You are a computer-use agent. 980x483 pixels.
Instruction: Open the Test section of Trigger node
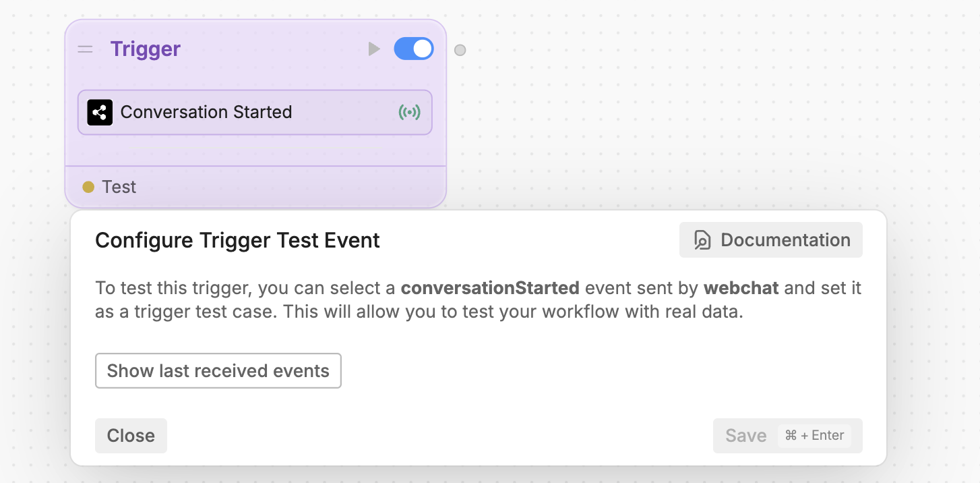[x=119, y=187]
